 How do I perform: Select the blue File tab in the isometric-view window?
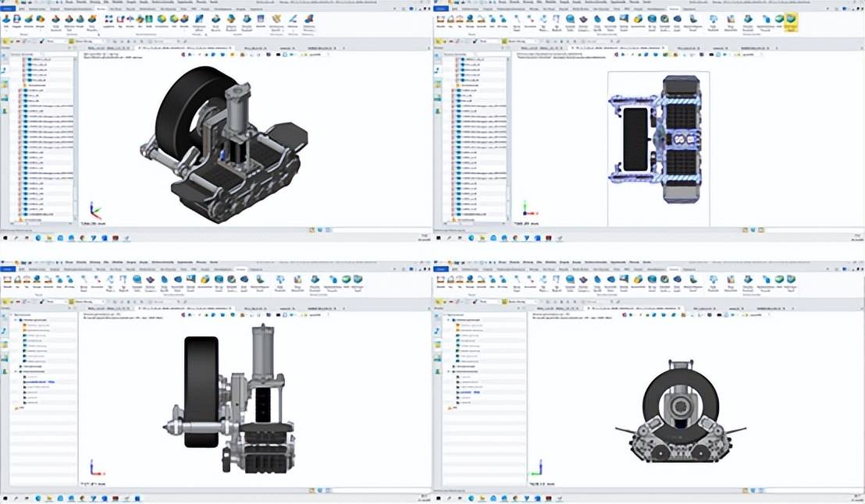(x=8, y=9)
